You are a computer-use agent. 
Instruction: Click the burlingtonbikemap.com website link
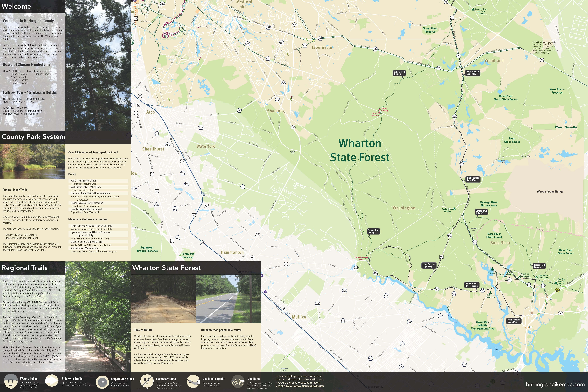pyautogui.click(x=555, y=384)
